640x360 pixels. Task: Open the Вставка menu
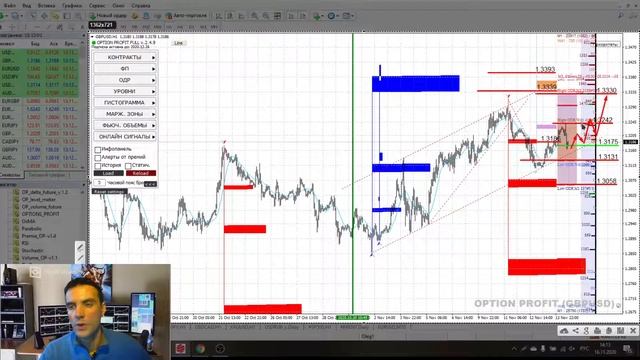[46, 6]
